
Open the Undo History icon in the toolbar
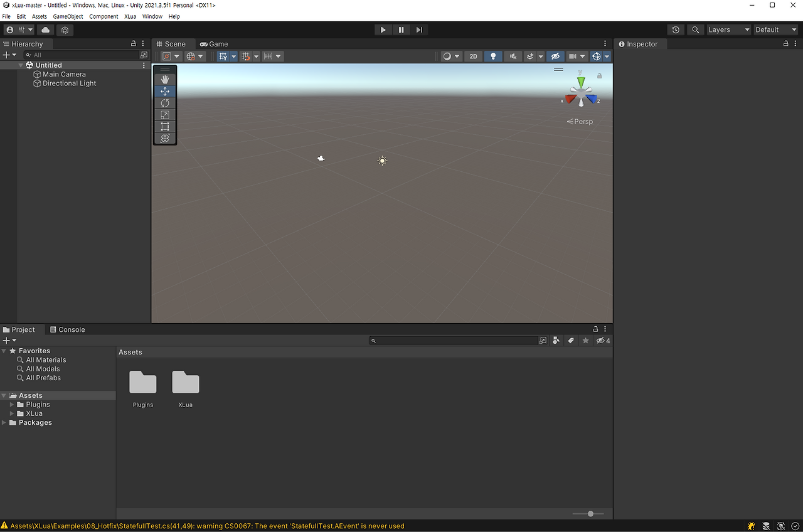tap(676, 29)
